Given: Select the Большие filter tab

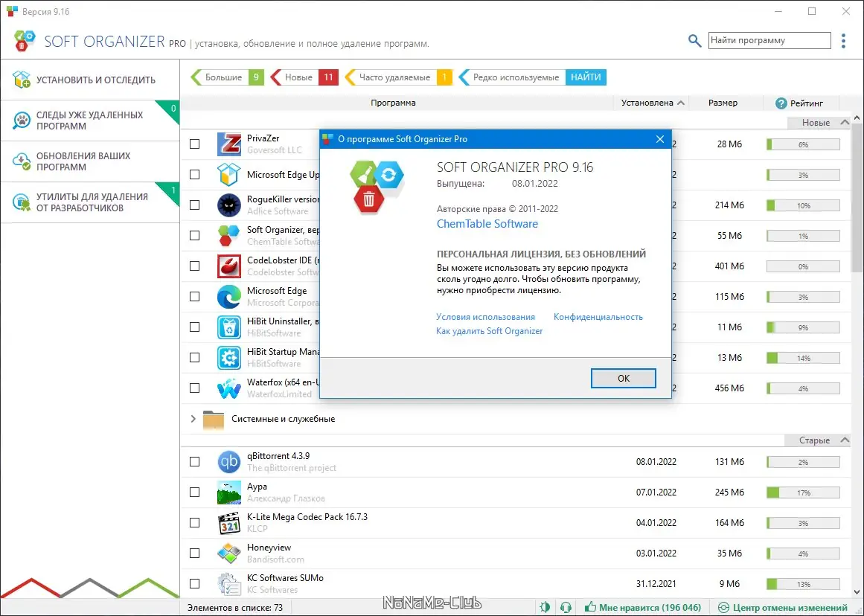Looking at the screenshot, I should point(227,77).
